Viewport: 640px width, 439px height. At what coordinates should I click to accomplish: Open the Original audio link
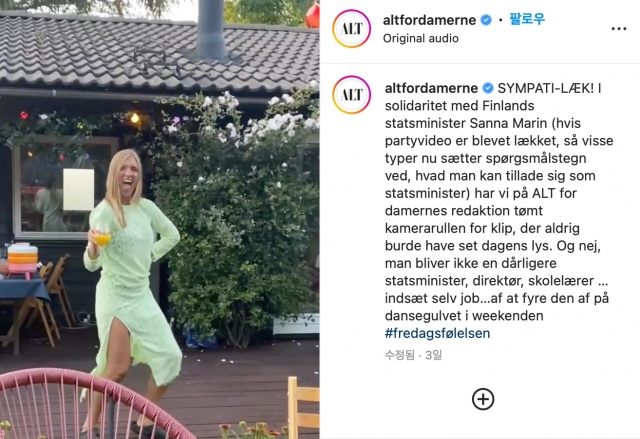tap(420, 38)
